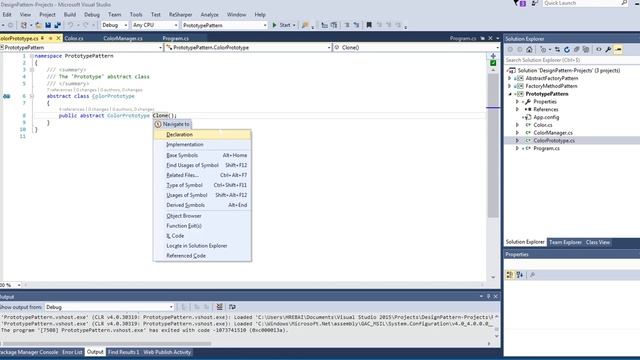Click the Redo arrow in toolbar
The height and width of the screenshot is (360, 640).
86,25
